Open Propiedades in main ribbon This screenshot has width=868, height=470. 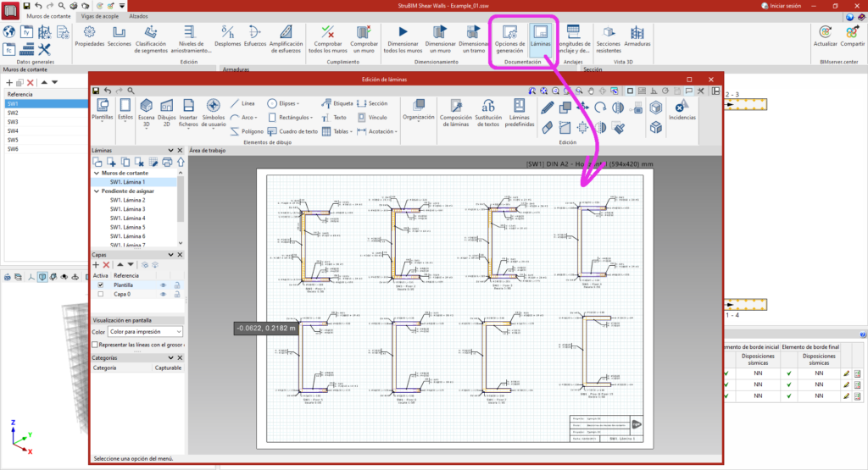click(x=90, y=37)
